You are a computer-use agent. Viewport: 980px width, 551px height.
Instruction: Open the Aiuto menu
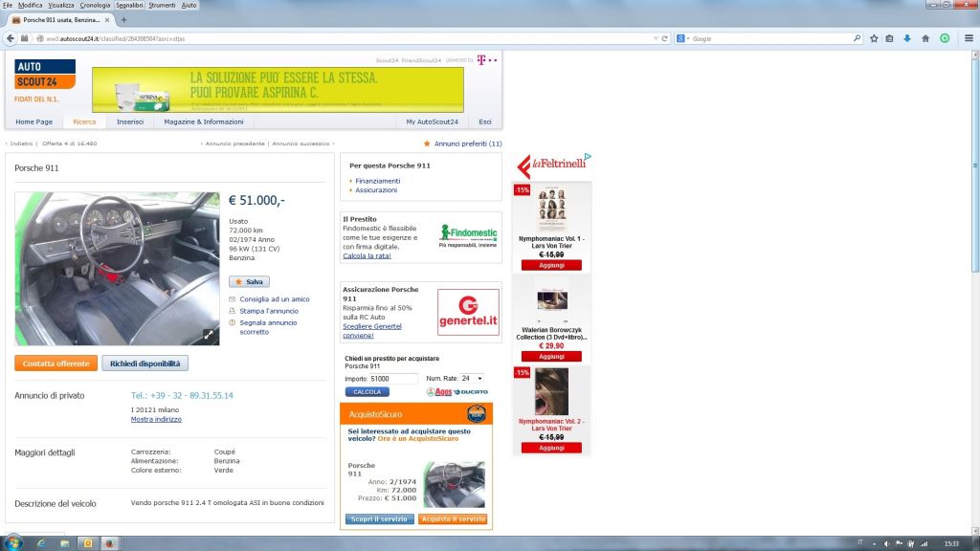[189, 5]
